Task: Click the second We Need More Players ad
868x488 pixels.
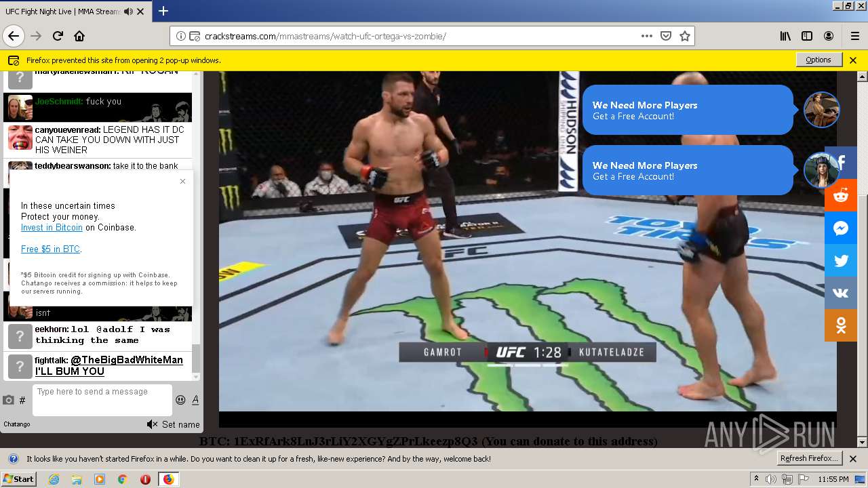Action: 688,170
